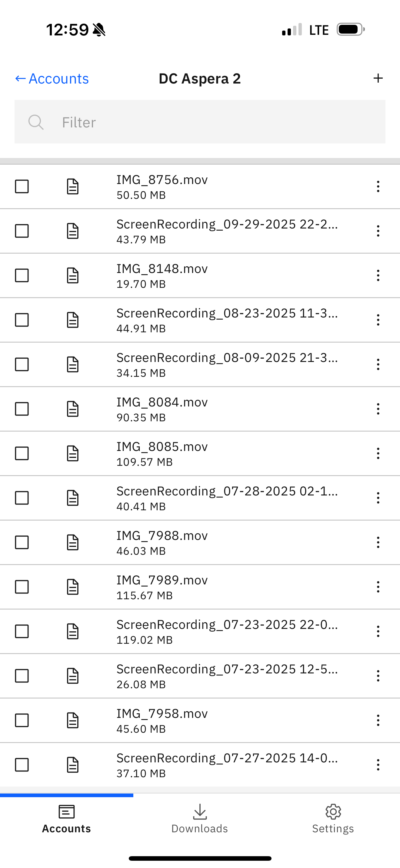Click the file icon beside IMG_8084.mov

[x=72, y=409]
